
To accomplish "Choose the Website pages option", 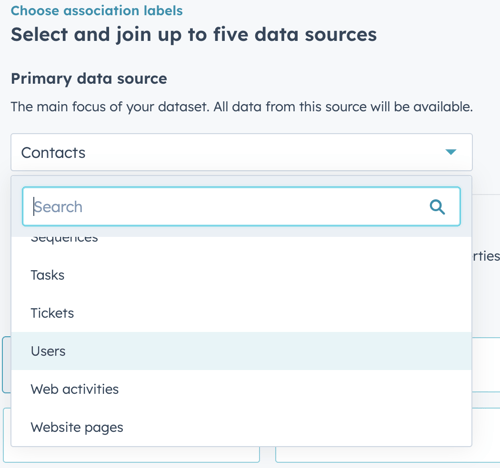I will pos(241,427).
